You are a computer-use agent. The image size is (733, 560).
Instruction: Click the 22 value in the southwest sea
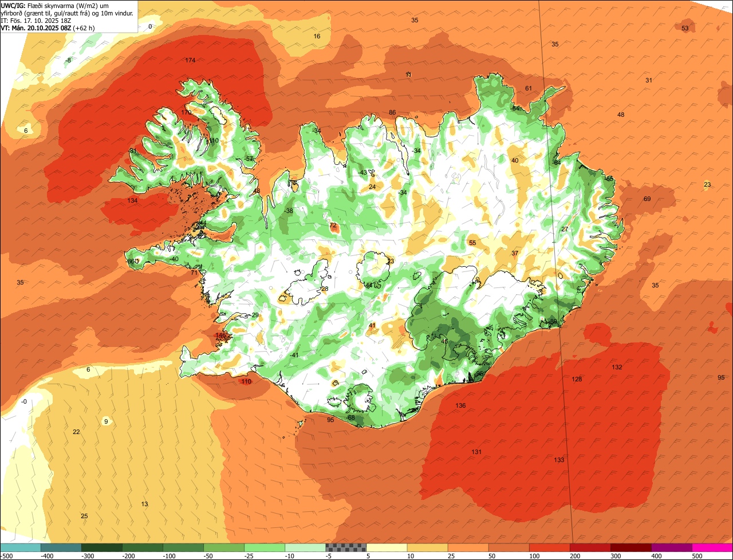76,432
